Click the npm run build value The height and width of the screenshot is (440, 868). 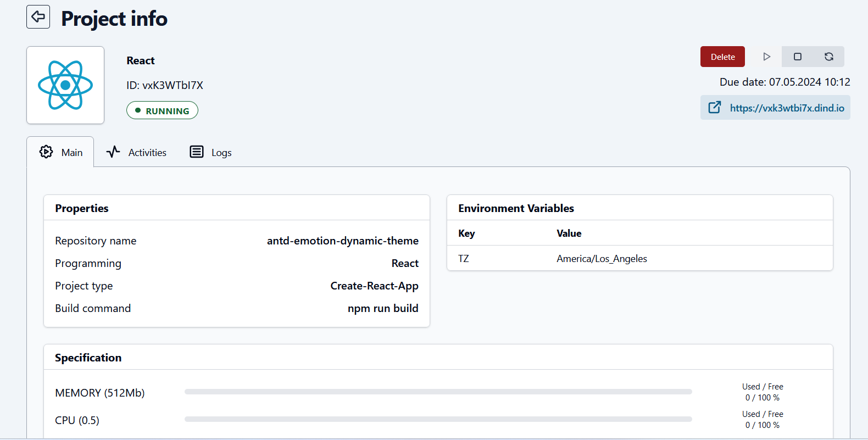pyautogui.click(x=383, y=308)
